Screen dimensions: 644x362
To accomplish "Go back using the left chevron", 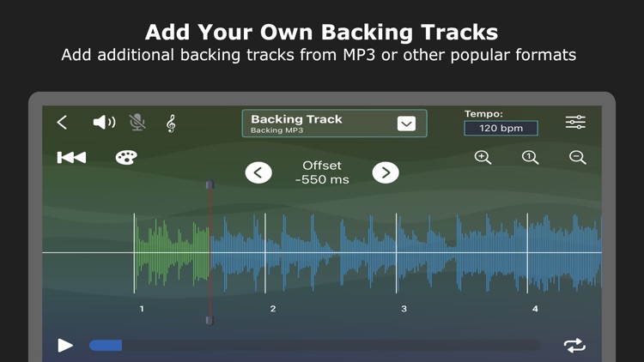I will 62,123.
